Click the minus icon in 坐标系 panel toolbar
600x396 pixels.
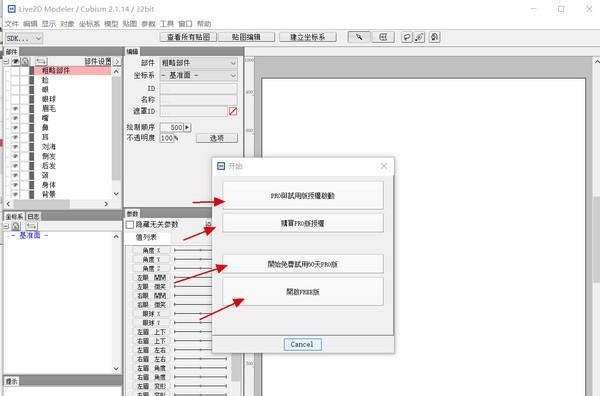coord(7,226)
